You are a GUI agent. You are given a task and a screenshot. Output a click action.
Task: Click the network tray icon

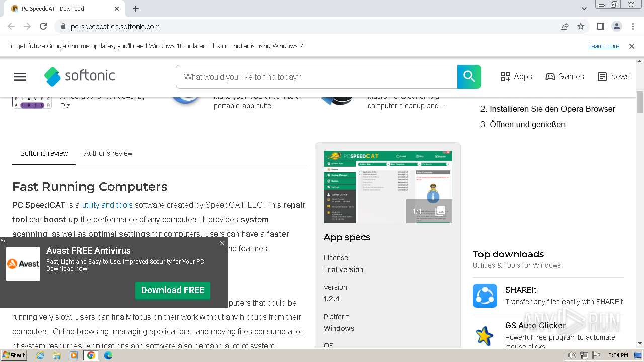[x=584, y=355]
